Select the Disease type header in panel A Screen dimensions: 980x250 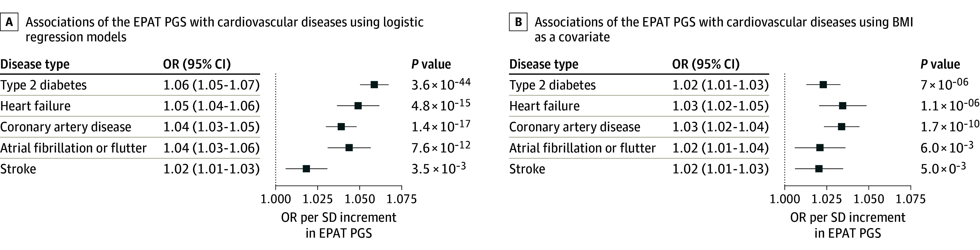(35, 64)
